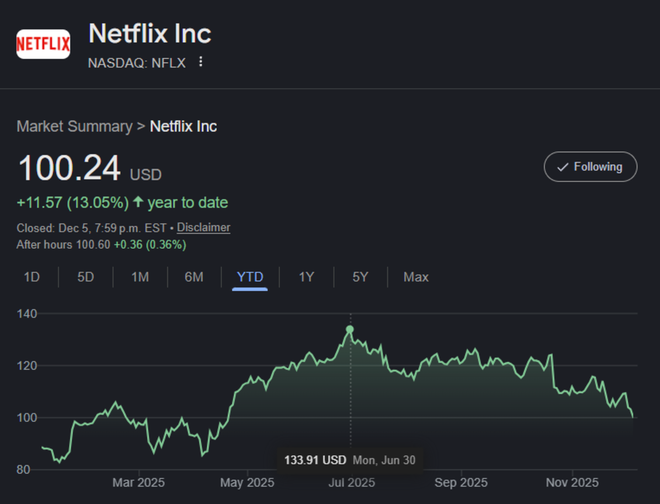The image size is (660, 504).
Task: Select the YTD range tab
Action: pos(250,277)
